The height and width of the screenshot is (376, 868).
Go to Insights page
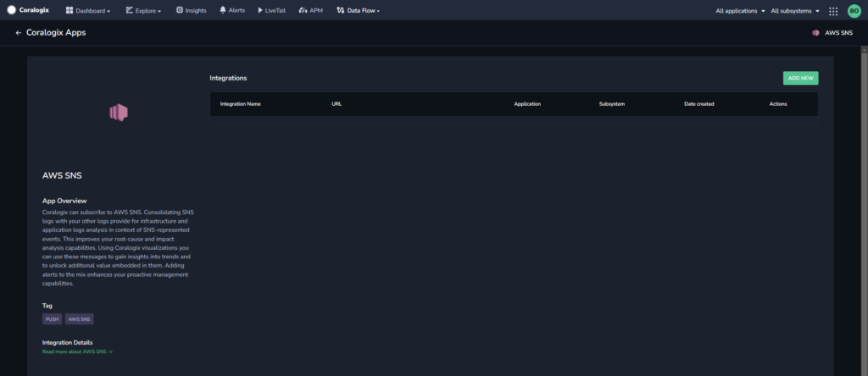[191, 10]
